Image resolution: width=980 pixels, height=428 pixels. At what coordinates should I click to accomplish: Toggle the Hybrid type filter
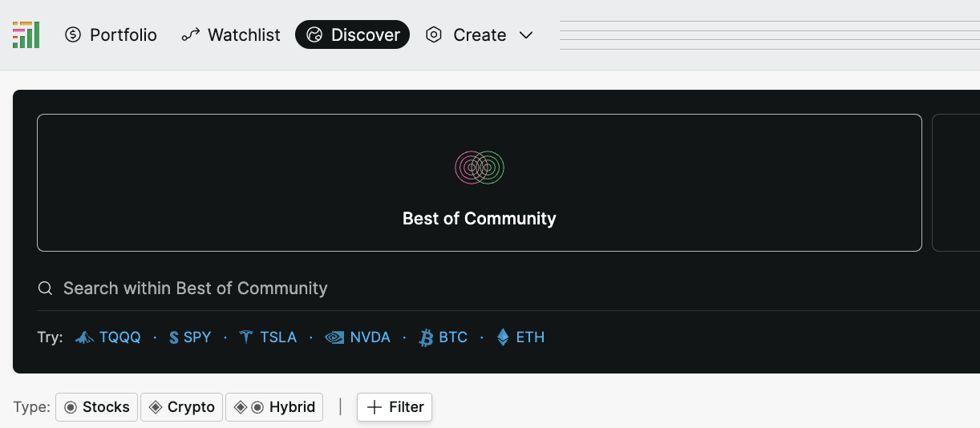pyautogui.click(x=274, y=407)
